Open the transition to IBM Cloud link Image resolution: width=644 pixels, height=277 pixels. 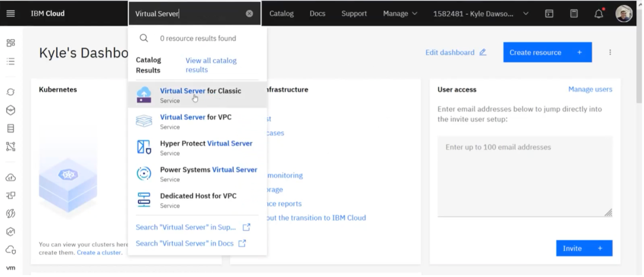pyautogui.click(x=316, y=218)
